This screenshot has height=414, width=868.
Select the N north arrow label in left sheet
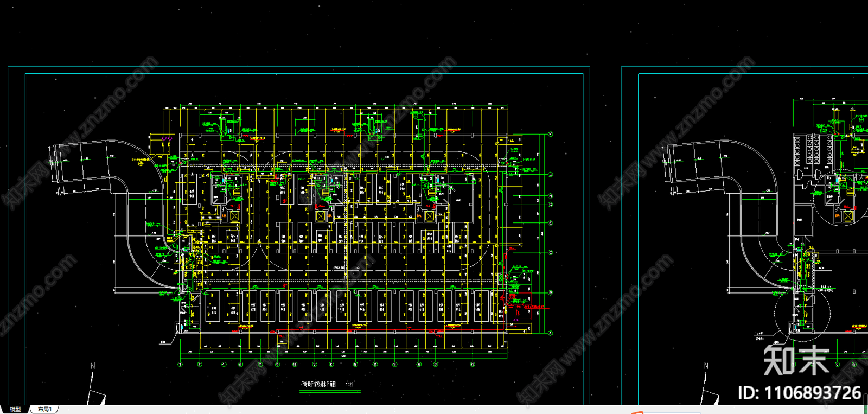pyautogui.click(x=93, y=366)
